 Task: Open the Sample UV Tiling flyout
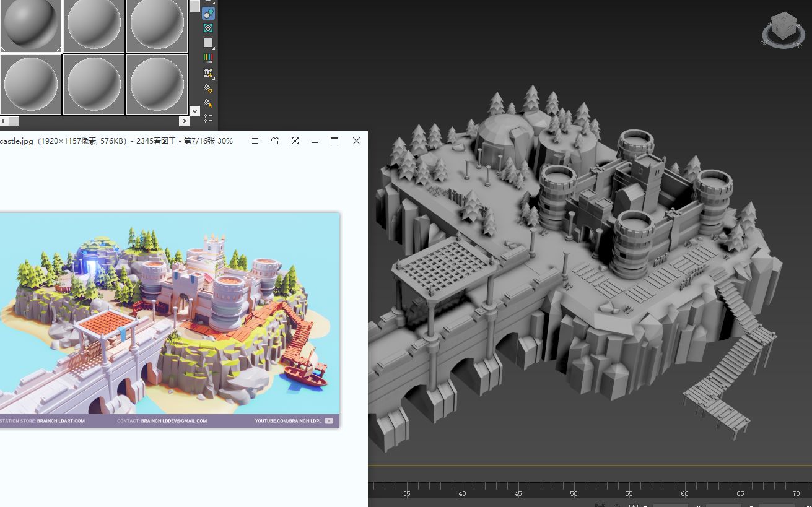[x=208, y=43]
